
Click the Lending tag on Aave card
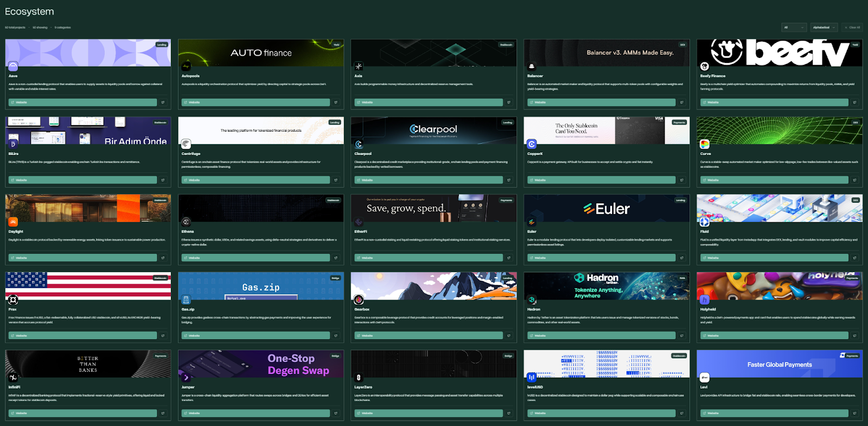(162, 44)
